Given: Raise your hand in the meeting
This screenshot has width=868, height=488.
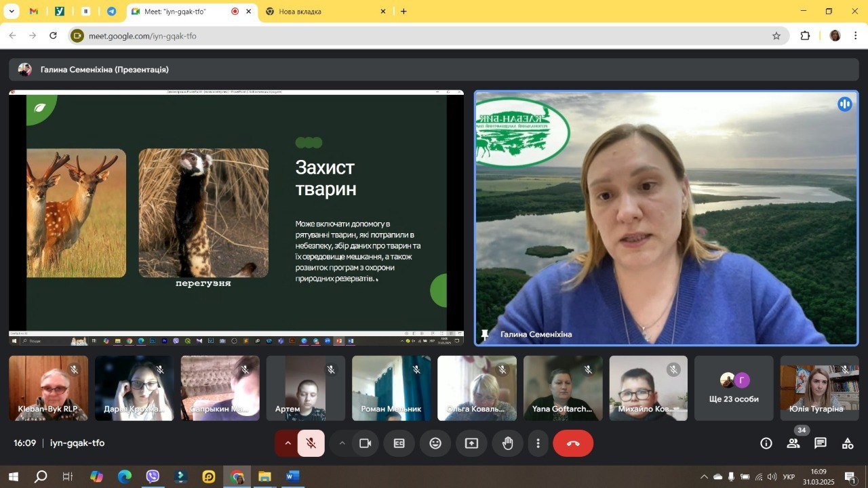Looking at the screenshot, I should coord(507,443).
